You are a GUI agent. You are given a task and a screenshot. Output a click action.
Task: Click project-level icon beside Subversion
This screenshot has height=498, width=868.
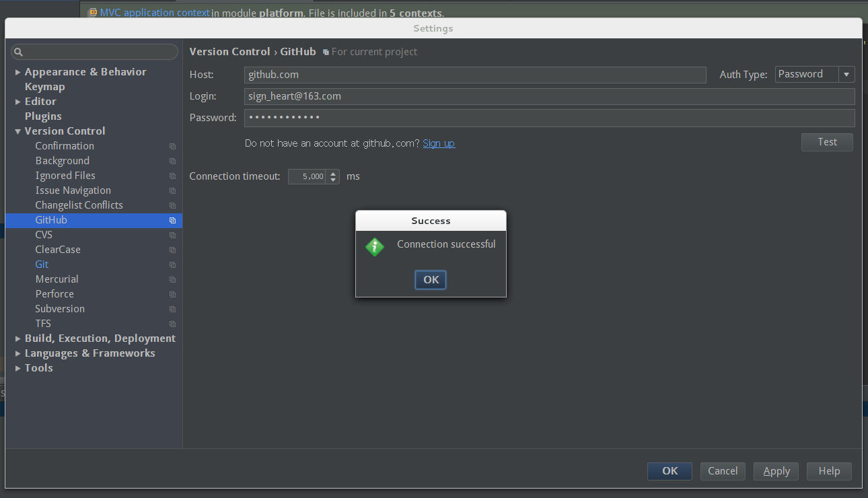172,309
